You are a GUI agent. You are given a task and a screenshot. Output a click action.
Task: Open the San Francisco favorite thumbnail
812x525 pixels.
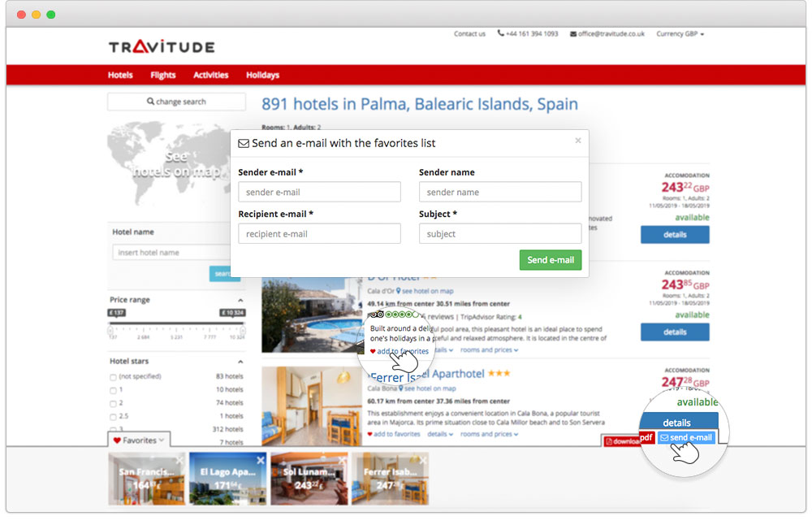tap(146, 479)
